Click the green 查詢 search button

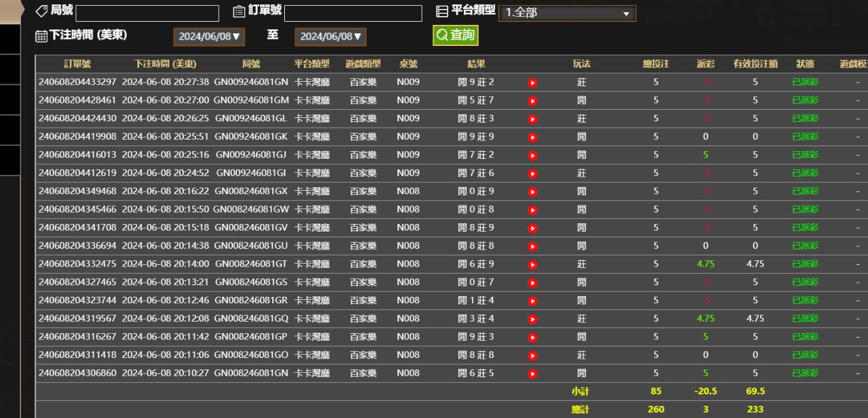pyautogui.click(x=455, y=36)
